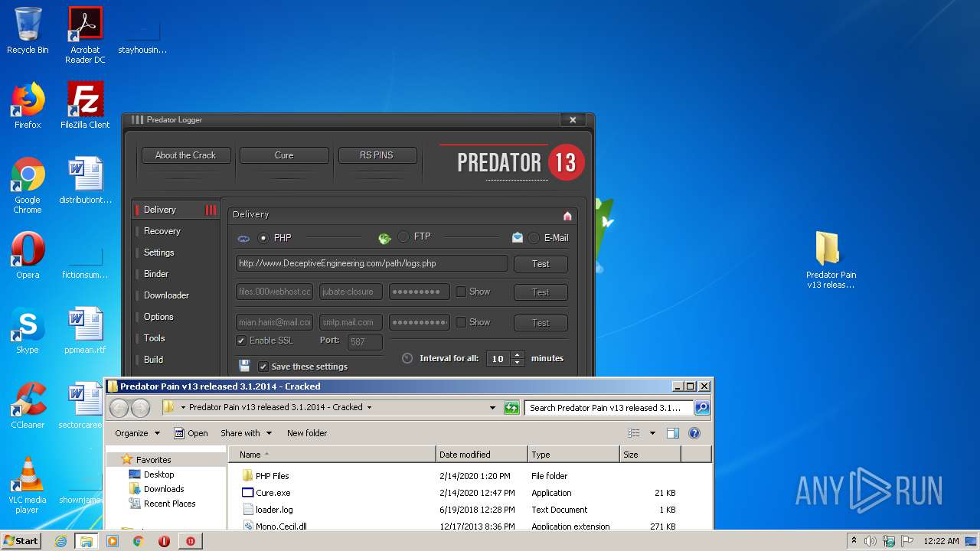
Task: Uncheck the Enable SSL checkbox
Action: (241, 341)
